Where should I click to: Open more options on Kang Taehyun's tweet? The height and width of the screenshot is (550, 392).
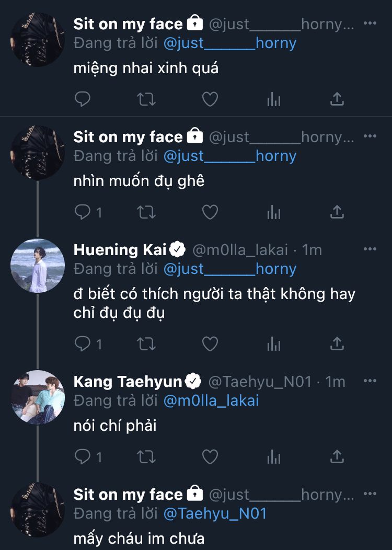(x=370, y=381)
